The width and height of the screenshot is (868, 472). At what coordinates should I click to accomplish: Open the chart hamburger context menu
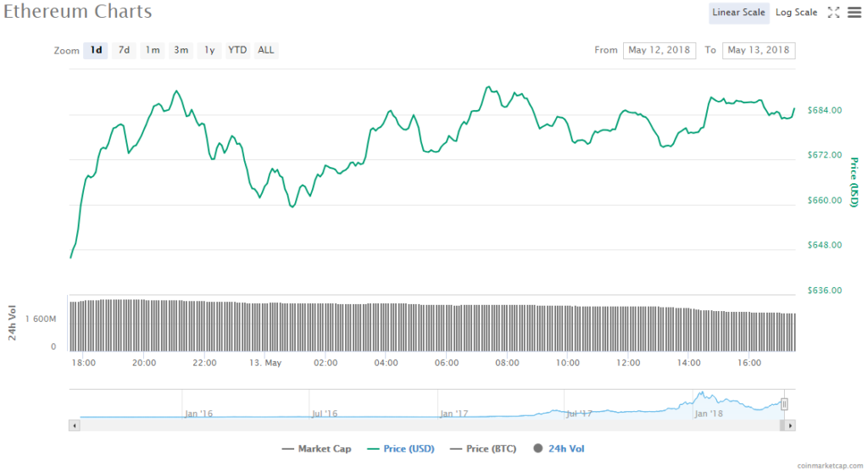click(x=854, y=12)
